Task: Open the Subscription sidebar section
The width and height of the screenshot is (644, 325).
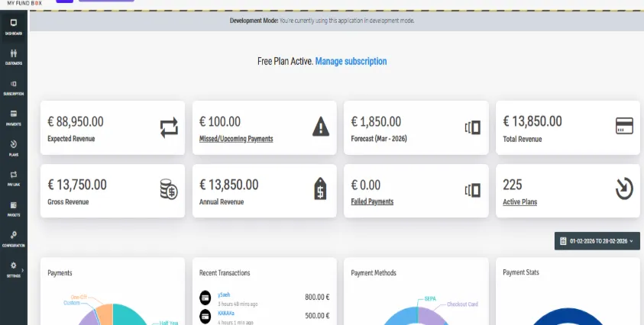Action: click(14, 88)
